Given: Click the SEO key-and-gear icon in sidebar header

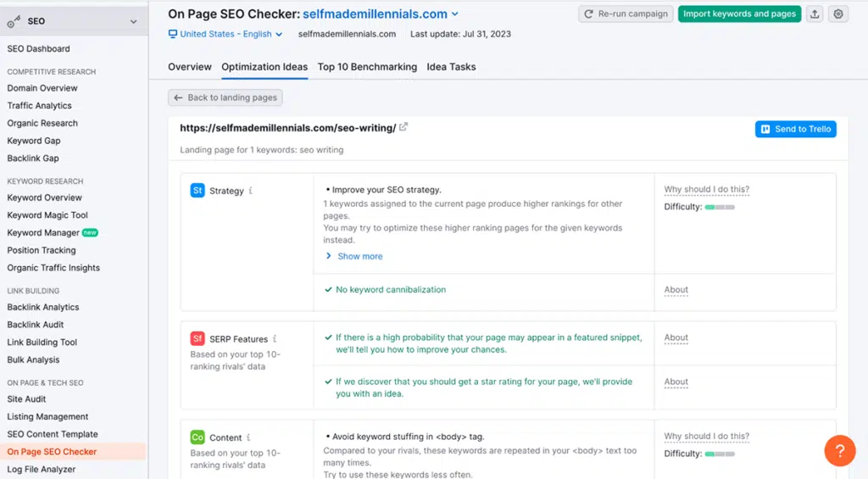Looking at the screenshot, I should 14,21.
